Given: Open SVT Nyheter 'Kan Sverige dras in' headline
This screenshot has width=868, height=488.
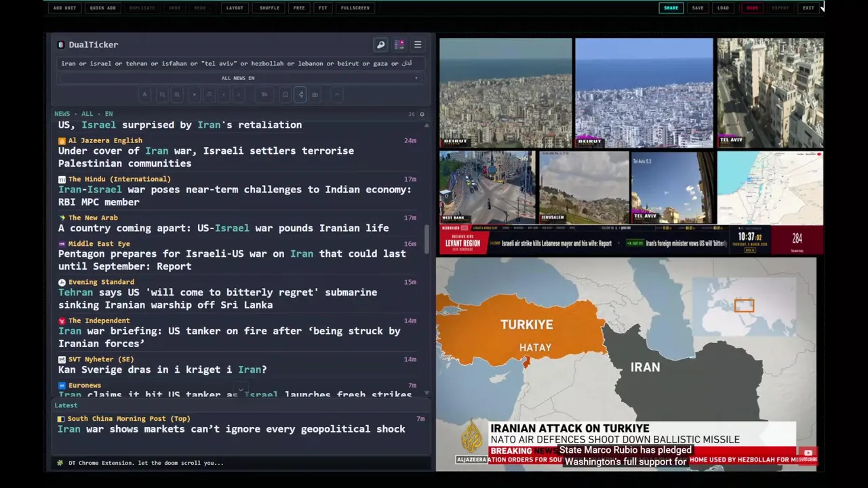Looking at the screenshot, I should point(162,370).
